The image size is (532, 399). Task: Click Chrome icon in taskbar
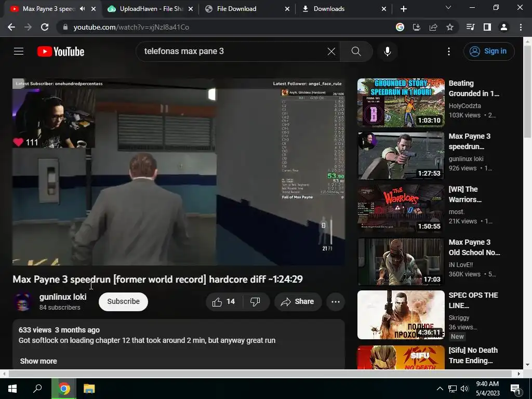tap(64, 389)
